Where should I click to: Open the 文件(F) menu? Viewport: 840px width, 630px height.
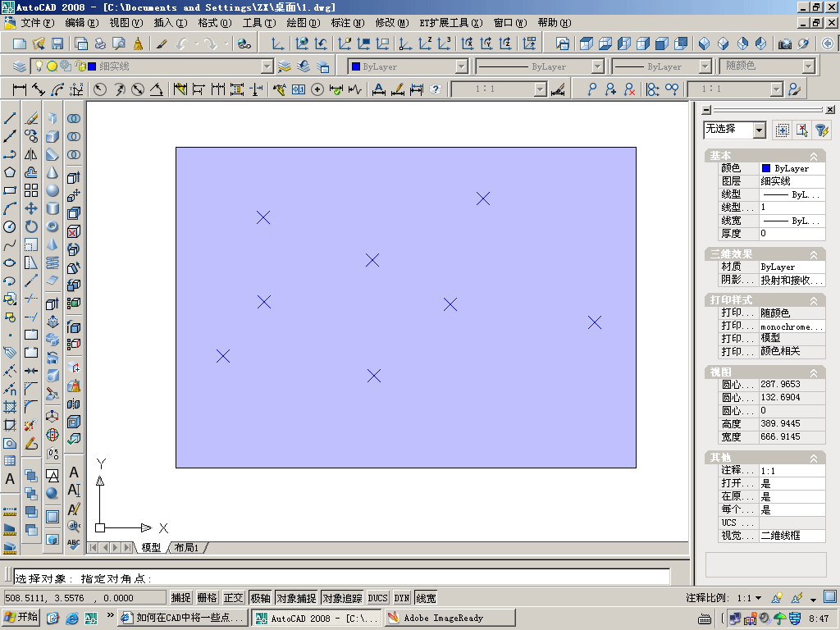(x=37, y=23)
